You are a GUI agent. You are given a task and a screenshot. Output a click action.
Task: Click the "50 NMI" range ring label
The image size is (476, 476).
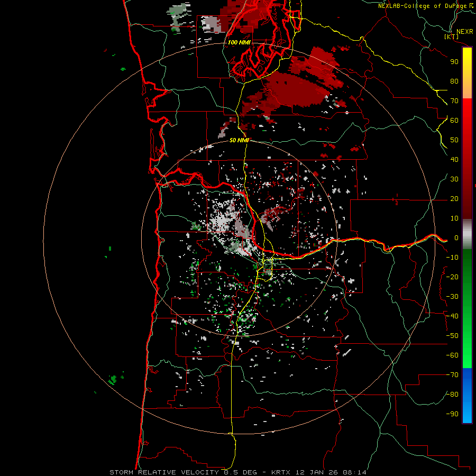(x=239, y=140)
